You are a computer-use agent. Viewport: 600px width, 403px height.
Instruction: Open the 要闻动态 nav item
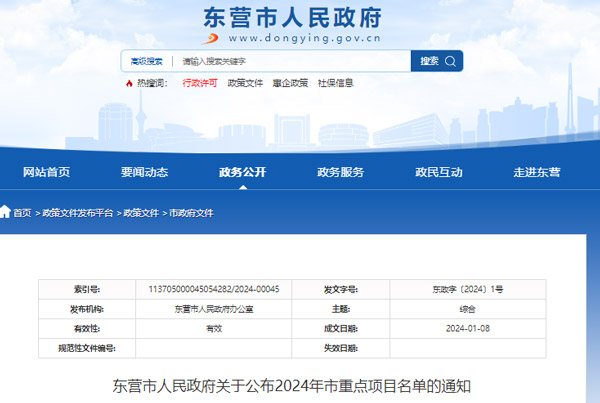pos(144,172)
